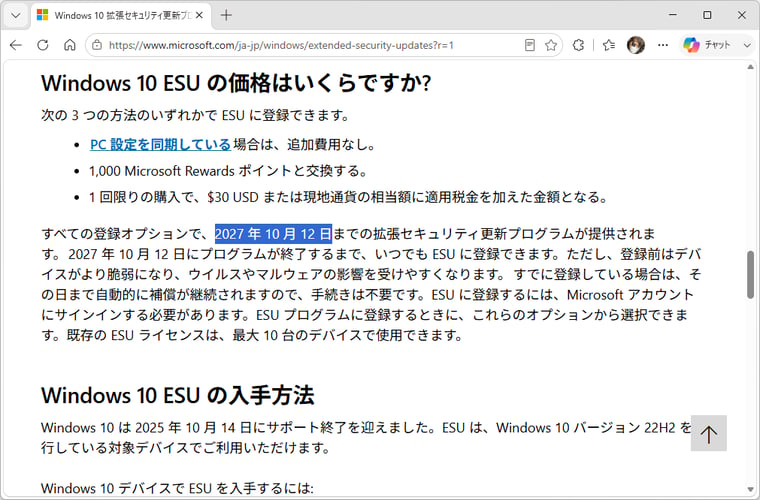Open a new browser tab
Viewport: 760px width, 500px height.
(226, 16)
